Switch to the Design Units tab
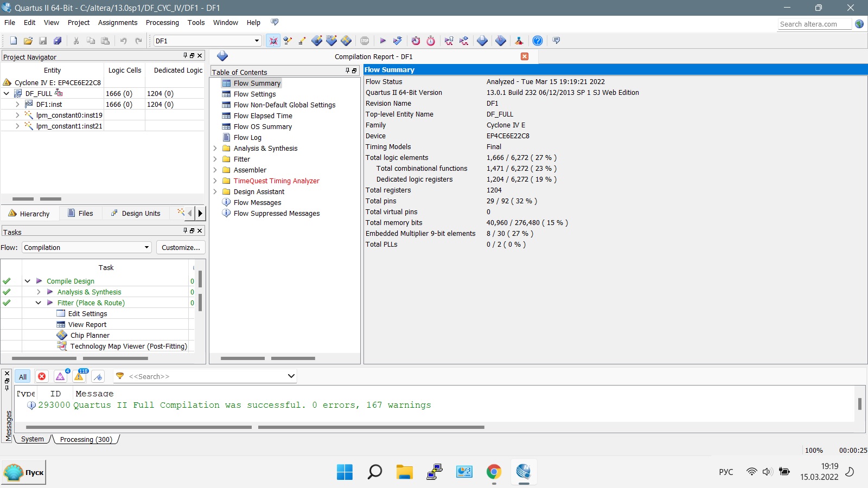868x488 pixels. (x=136, y=213)
